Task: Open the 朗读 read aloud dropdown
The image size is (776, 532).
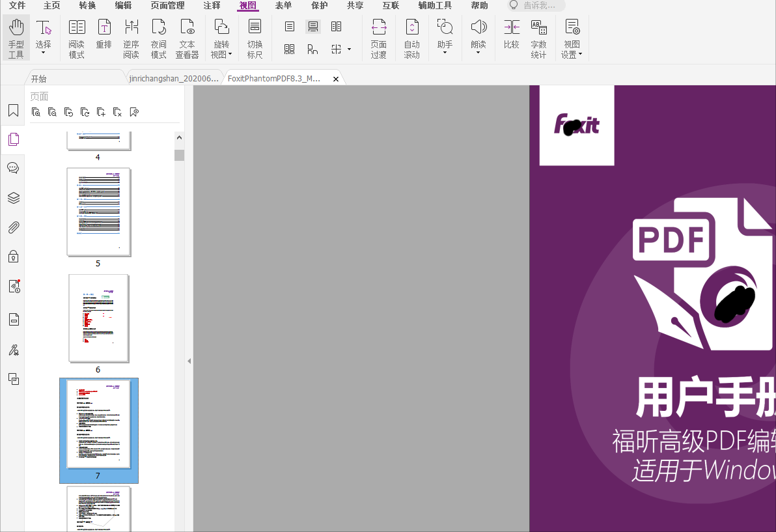Action: (x=478, y=36)
